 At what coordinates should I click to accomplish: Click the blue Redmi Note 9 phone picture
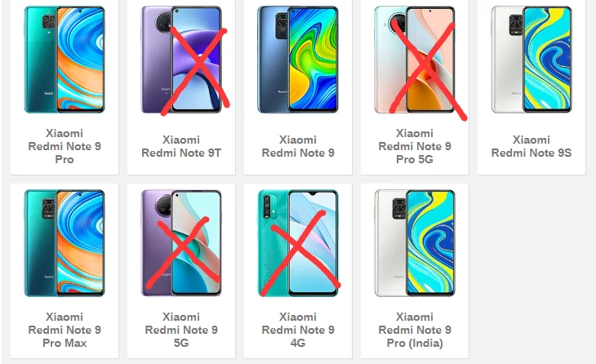pos(298,60)
